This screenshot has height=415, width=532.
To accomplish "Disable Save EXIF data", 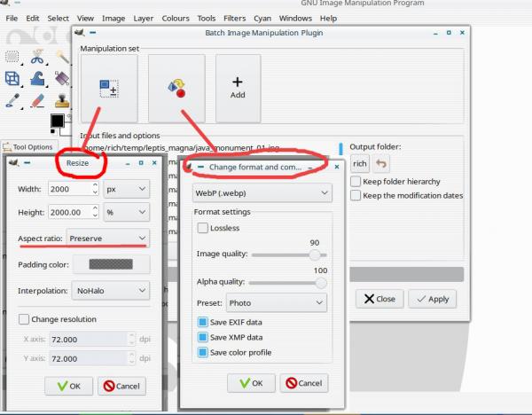I will [202, 322].
